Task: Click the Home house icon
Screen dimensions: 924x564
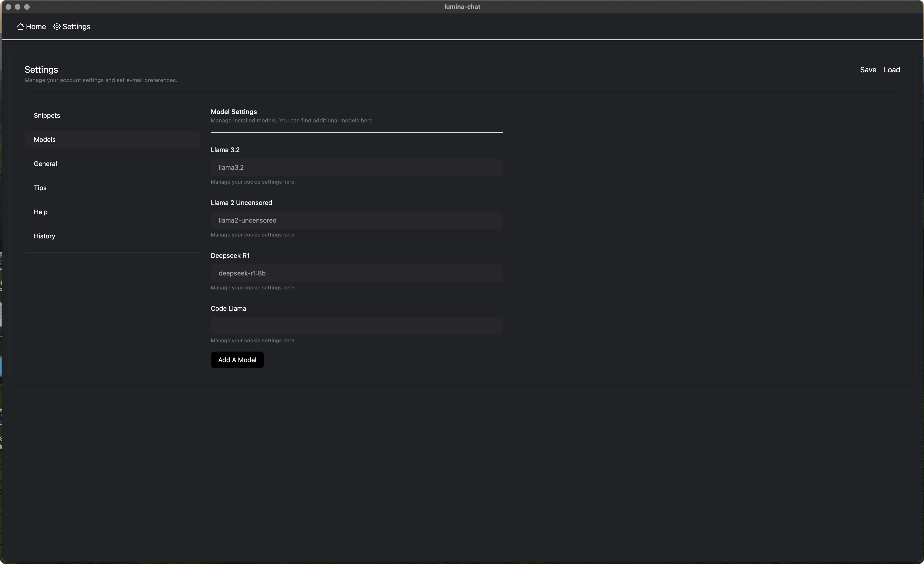Action: pos(20,27)
